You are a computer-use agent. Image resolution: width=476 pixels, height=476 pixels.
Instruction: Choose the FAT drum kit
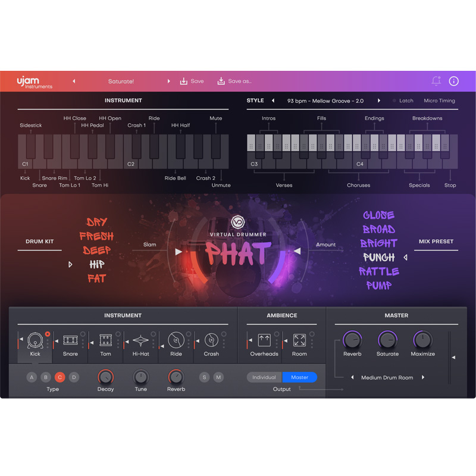pyautogui.click(x=96, y=278)
